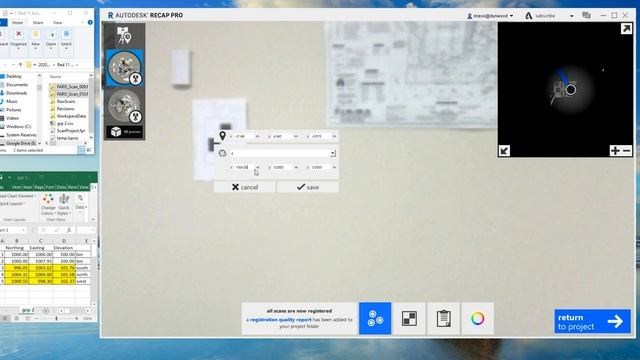Screen dimensions: 640x360
Task: Click stepper beside lower x coordinate
Action: tap(258, 167)
